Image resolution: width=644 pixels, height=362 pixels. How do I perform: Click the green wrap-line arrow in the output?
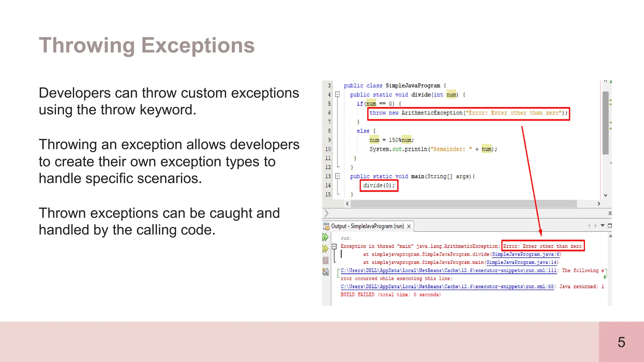pos(605,277)
